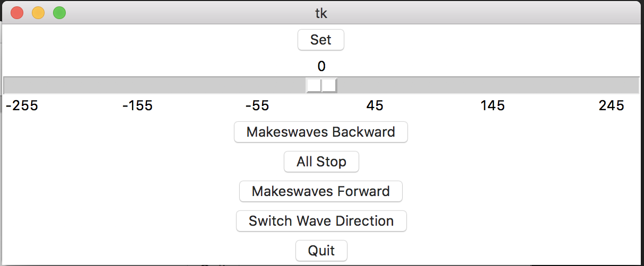Close the tk window with red button
Screen dimensions: 644x266
[17, 13]
